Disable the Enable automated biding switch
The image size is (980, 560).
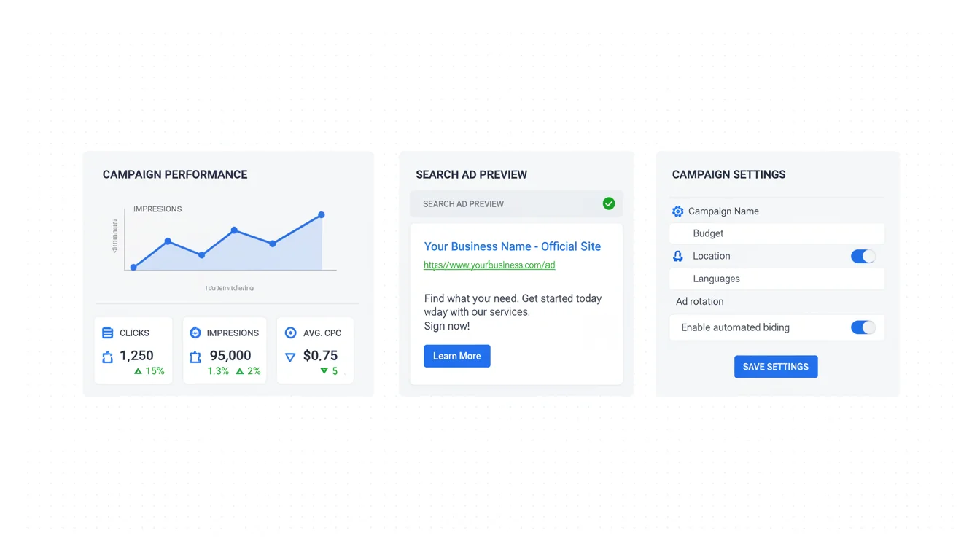(863, 327)
